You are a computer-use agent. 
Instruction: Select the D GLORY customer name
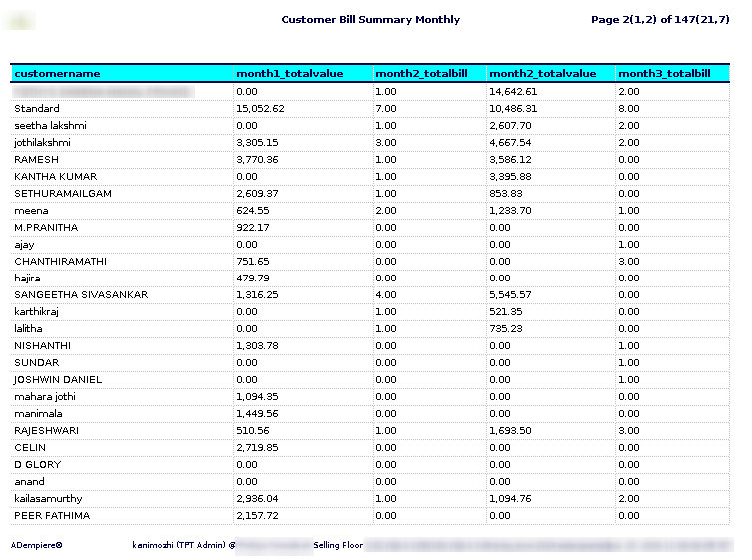pos(38,465)
